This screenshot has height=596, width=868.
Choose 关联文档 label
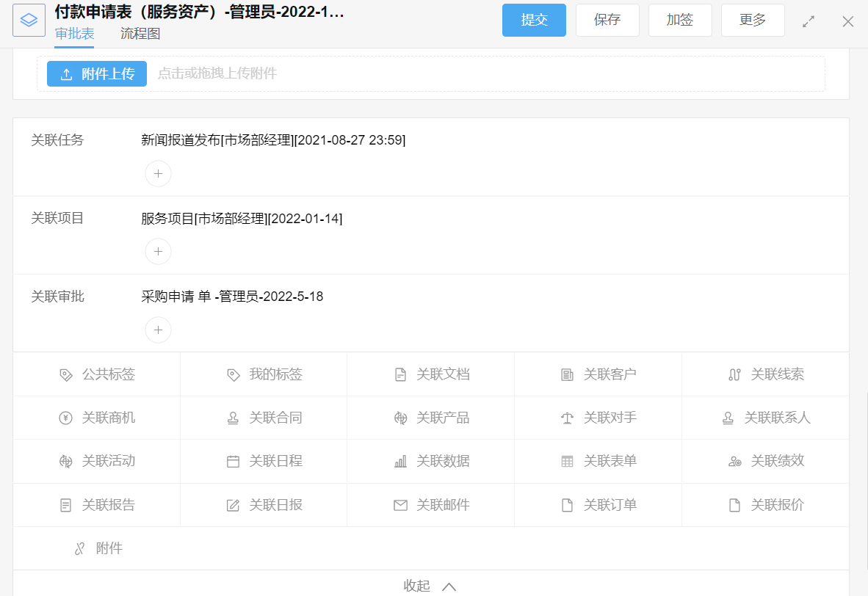point(443,375)
